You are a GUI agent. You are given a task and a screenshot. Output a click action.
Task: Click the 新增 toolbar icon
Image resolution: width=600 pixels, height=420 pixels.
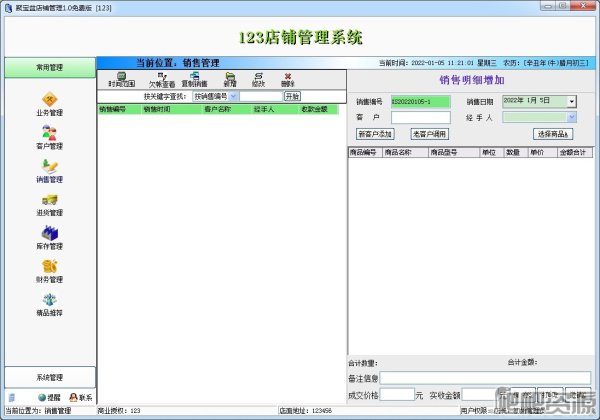[230, 79]
